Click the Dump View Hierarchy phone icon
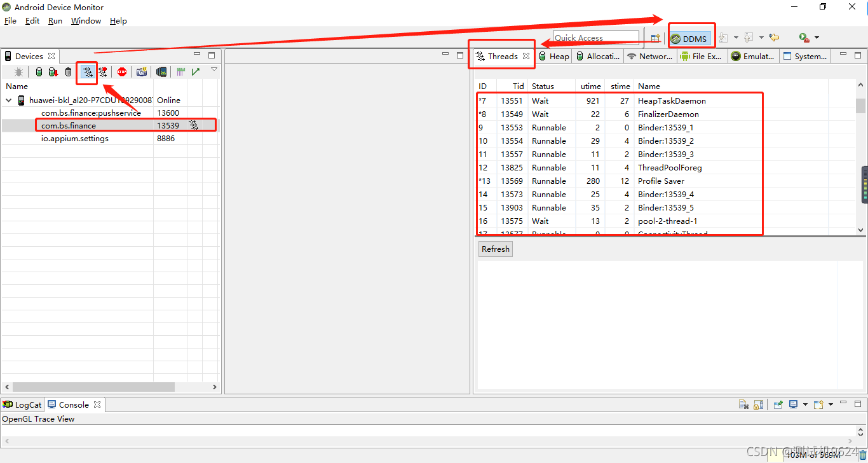 click(x=161, y=72)
